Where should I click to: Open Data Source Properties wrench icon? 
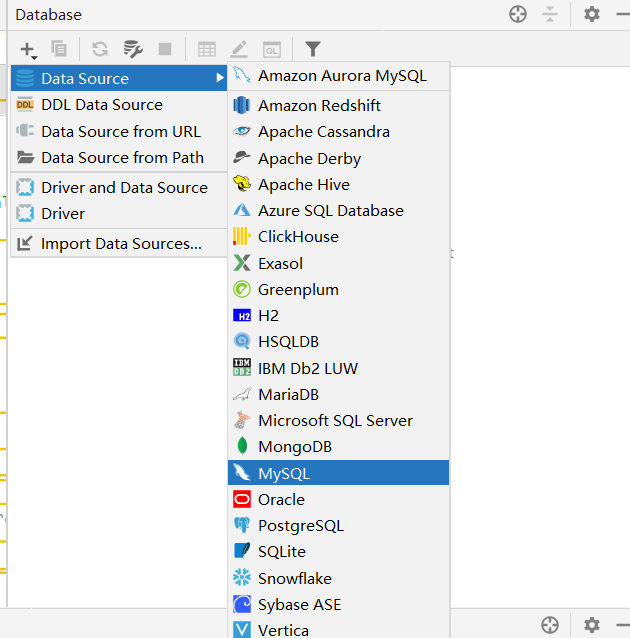click(x=133, y=49)
